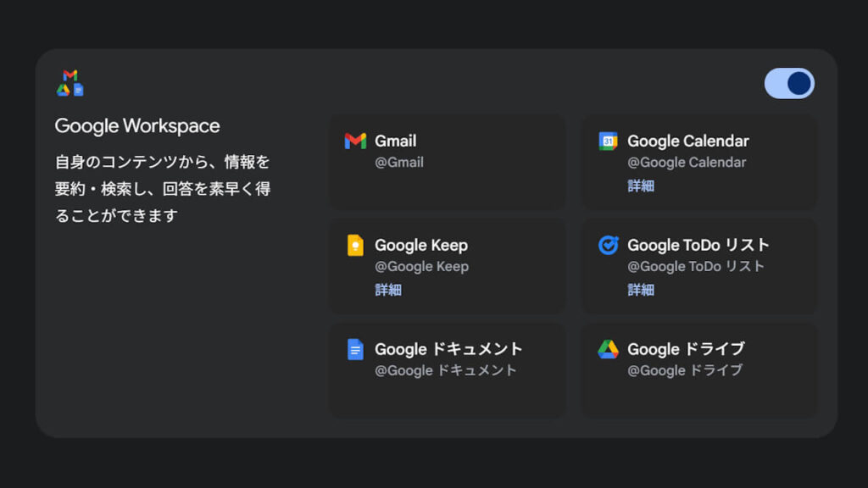Screen dimensions: 868x488
Task: Click the @Google Calendar handle text
Action: pyautogui.click(x=687, y=163)
